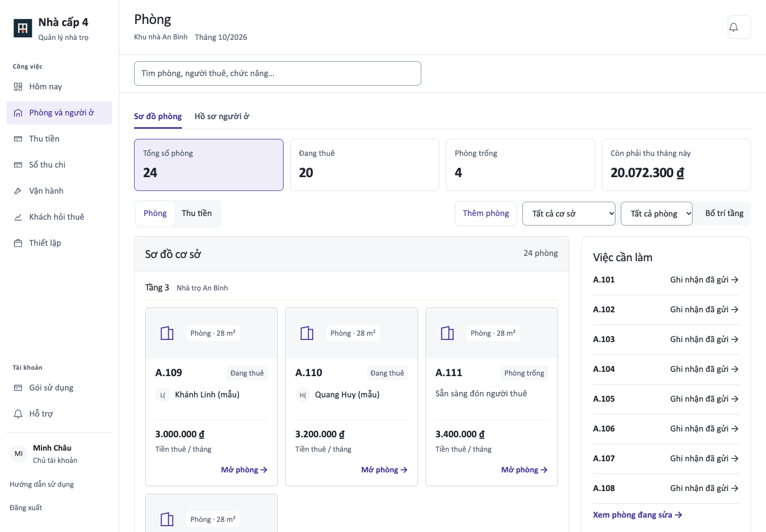Focus the Tìm phòng search field
766x532 pixels.
pos(278,73)
